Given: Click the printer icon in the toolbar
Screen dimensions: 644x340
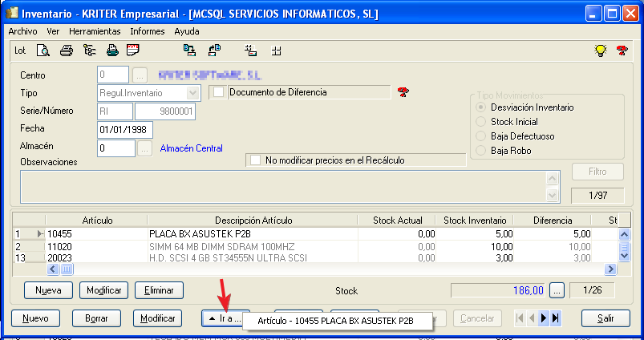Looking at the screenshot, I should tap(66, 51).
